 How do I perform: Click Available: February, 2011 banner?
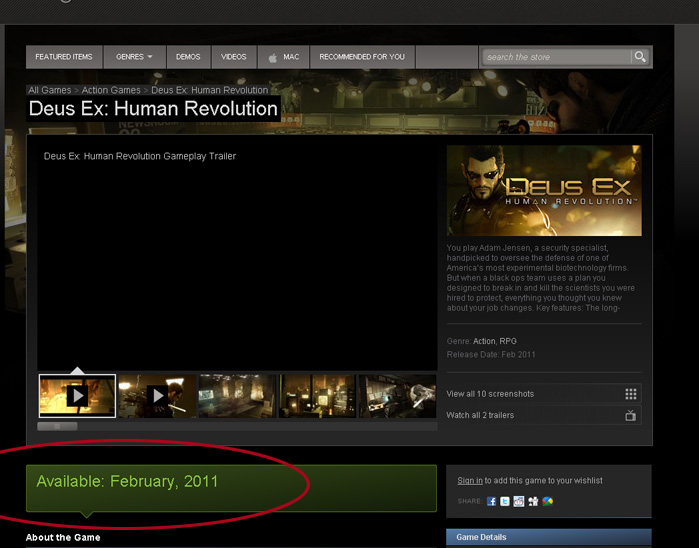coord(231,488)
